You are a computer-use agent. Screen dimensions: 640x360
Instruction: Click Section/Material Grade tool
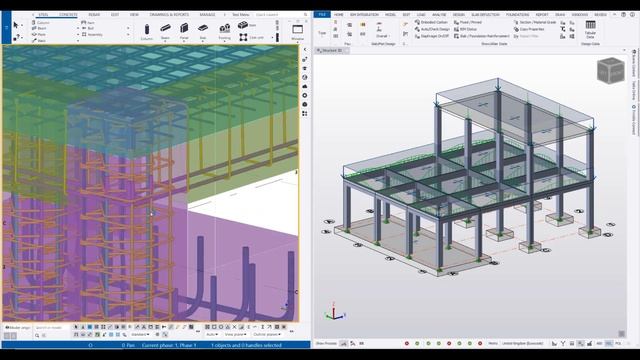click(x=535, y=22)
